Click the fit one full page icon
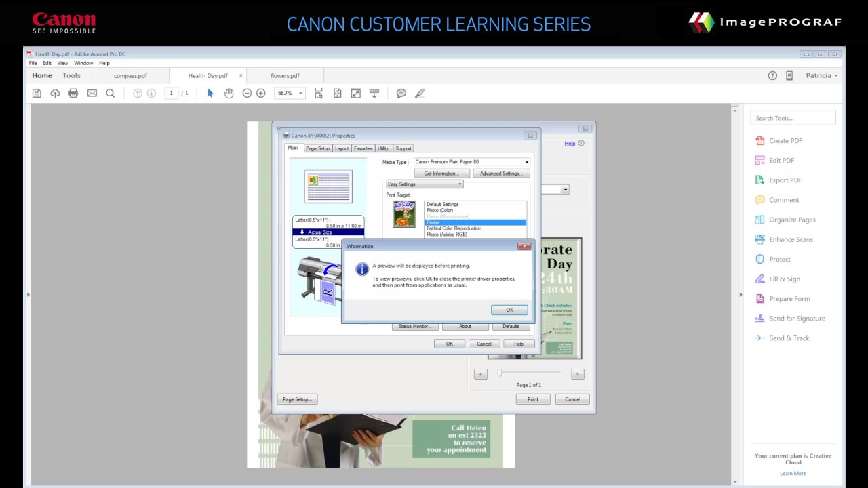This screenshot has width=868, height=488. tap(338, 93)
